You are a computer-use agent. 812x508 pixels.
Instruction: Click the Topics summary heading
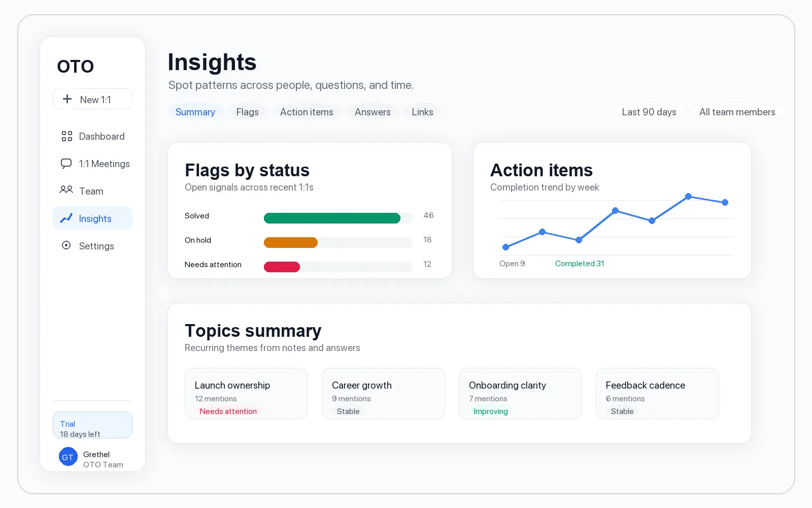point(253,331)
